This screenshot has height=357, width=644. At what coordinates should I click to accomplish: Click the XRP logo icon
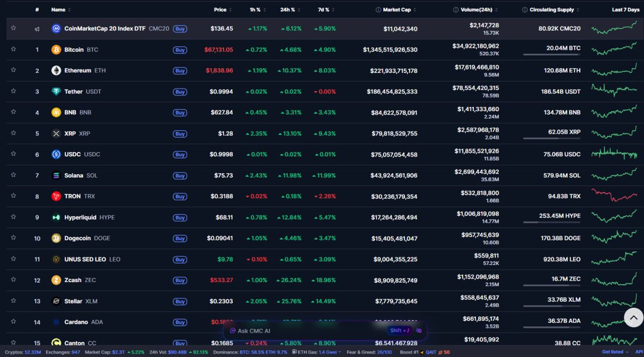pyautogui.click(x=56, y=133)
